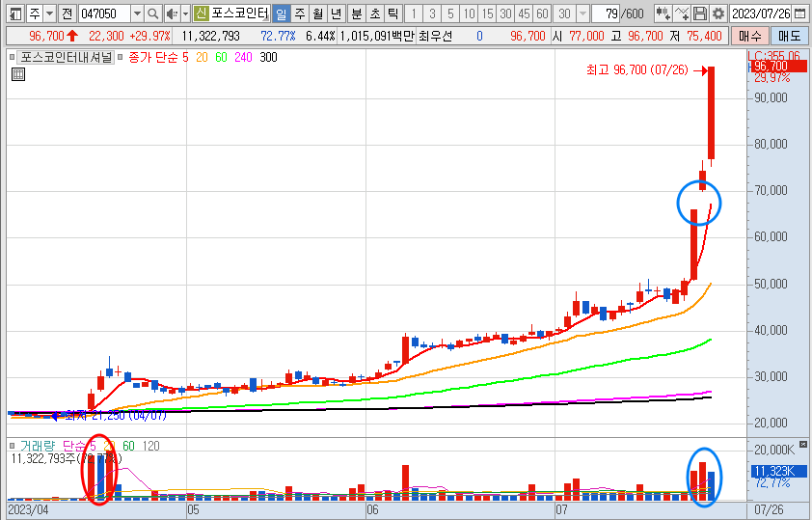Screen dimensions: 812x520
Task: Toggle the small square before 종가 단순
Action: 121,57
